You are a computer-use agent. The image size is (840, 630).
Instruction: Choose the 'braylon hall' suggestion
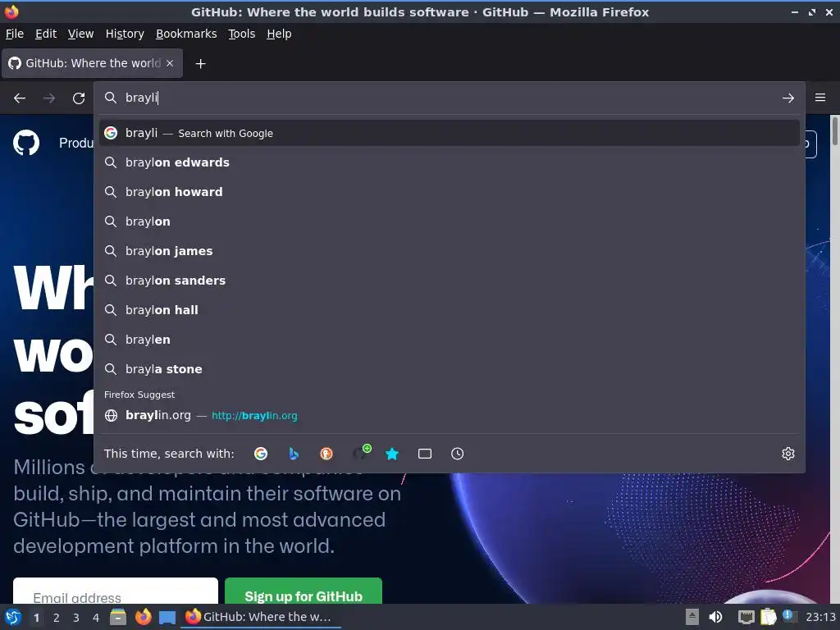pos(449,309)
